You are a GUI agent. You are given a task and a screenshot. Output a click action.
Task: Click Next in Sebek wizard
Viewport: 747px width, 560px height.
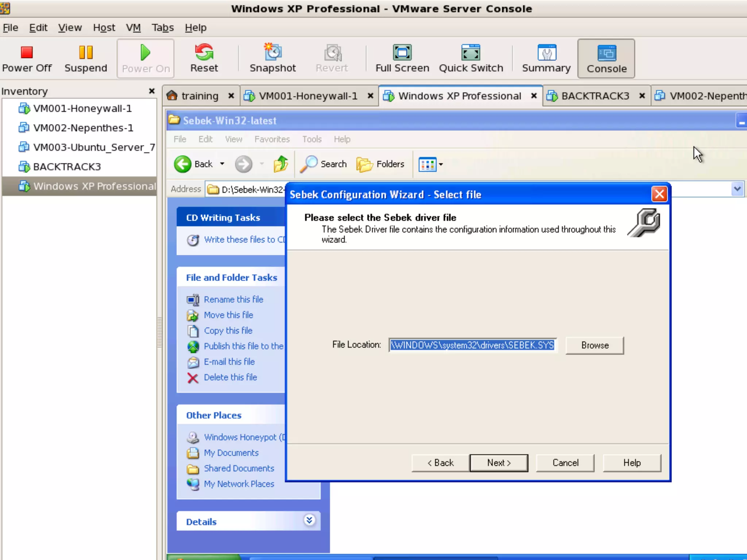click(x=499, y=463)
